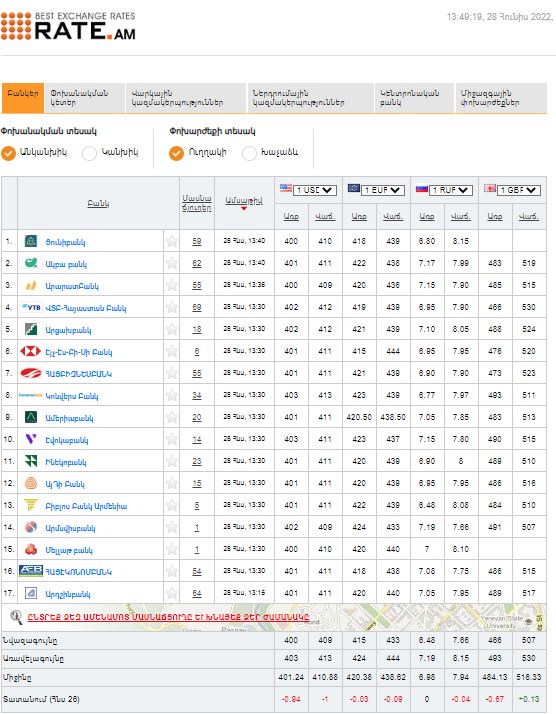Open the Կենտրոնական բանկ tab
Viewport: 556px width, 714px height.
point(414,98)
